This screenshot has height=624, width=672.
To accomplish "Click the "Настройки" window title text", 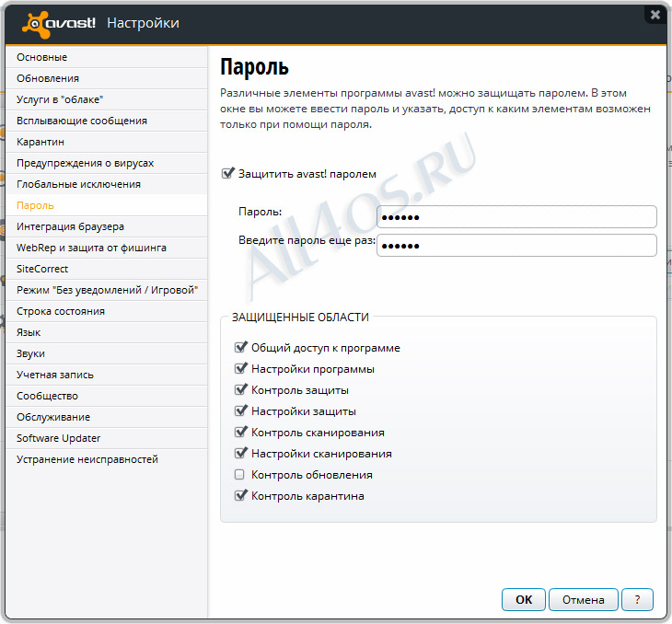I will click(143, 23).
